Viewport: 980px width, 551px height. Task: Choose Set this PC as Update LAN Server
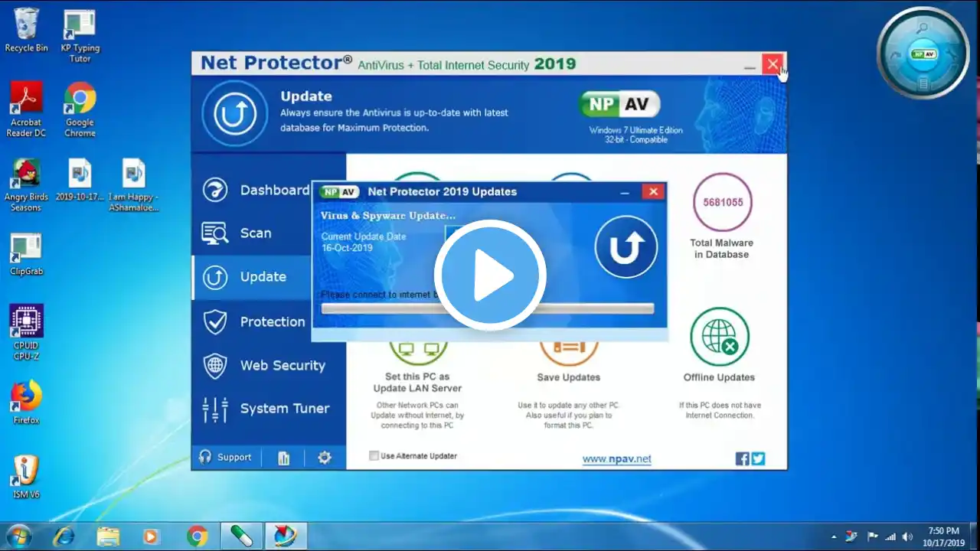417,383
